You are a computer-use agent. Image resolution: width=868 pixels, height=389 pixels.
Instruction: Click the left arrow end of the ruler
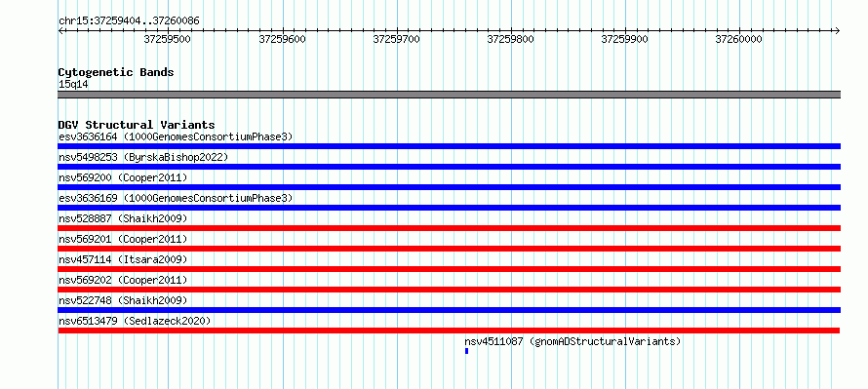pos(60,30)
